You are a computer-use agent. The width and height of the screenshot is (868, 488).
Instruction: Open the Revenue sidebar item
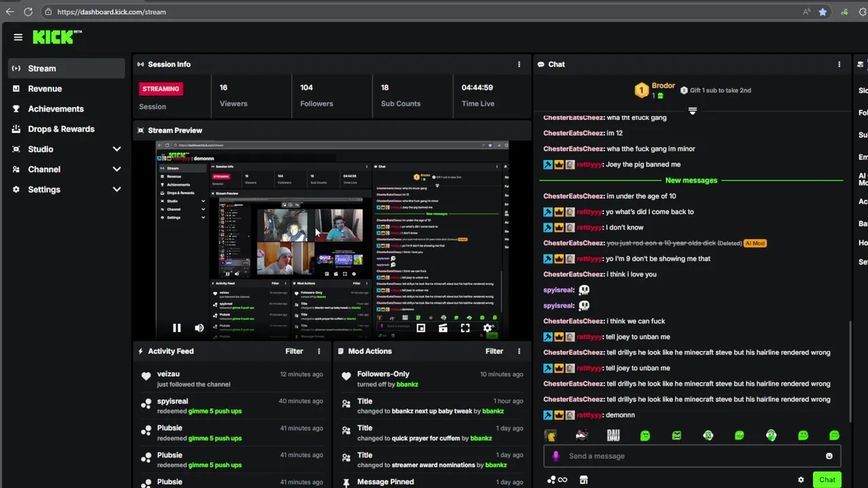[x=66, y=89]
